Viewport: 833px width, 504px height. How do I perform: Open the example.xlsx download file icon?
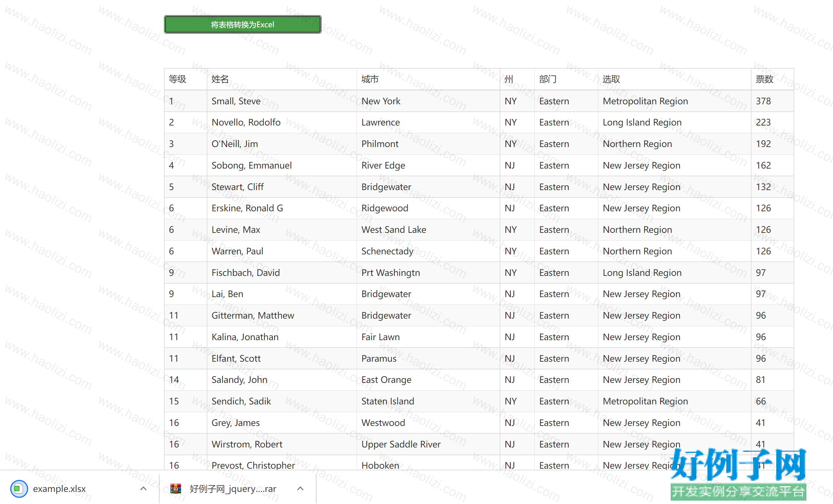[19, 489]
